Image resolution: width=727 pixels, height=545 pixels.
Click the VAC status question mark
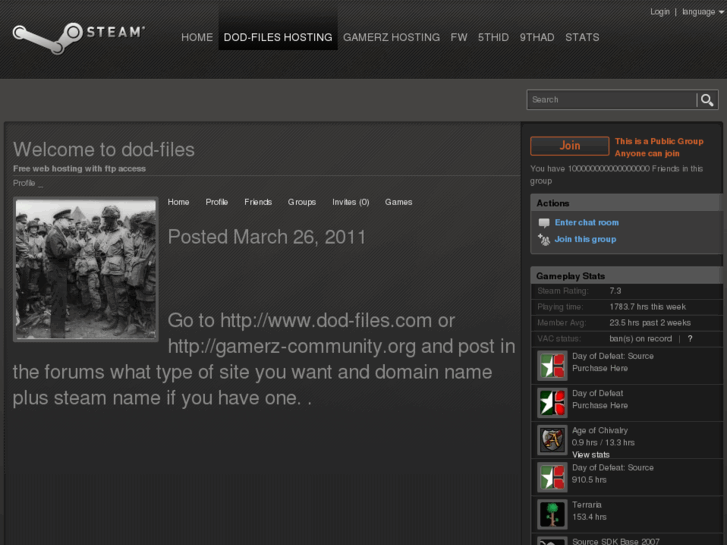(x=690, y=339)
